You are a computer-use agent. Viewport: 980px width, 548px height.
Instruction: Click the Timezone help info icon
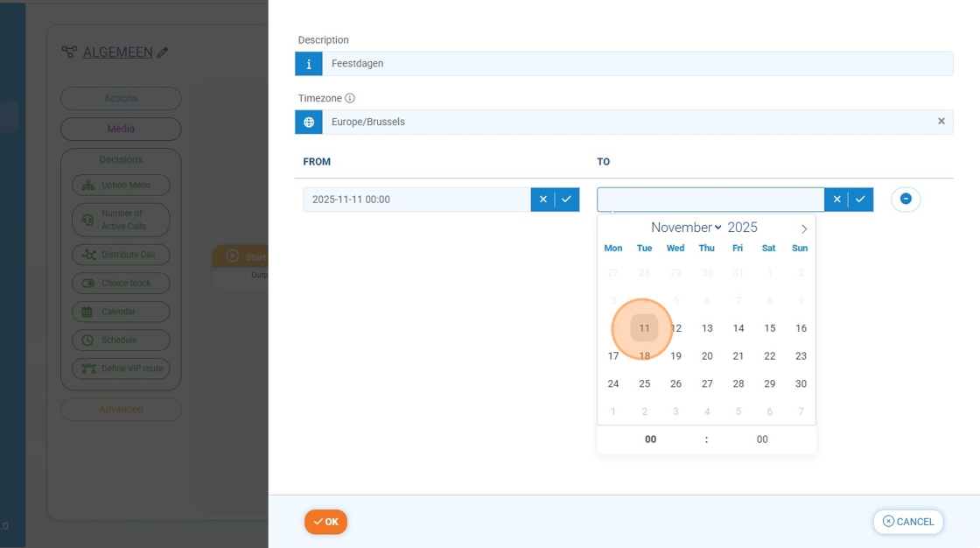click(350, 99)
